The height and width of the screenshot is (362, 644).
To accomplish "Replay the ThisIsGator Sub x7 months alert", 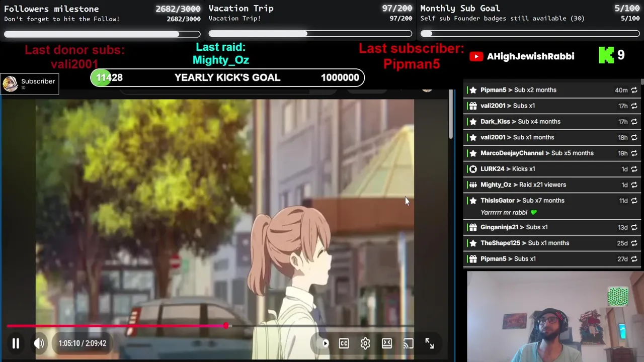I will click(x=634, y=201).
